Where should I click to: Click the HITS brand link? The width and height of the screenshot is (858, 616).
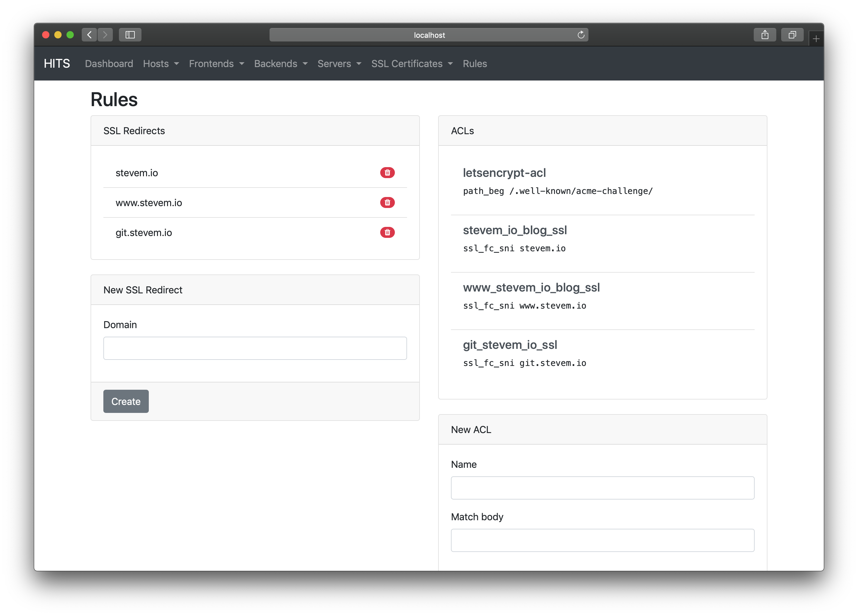pos(57,63)
